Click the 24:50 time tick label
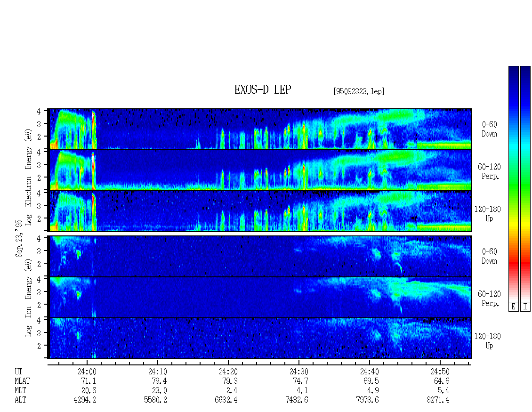 pyautogui.click(x=440, y=372)
